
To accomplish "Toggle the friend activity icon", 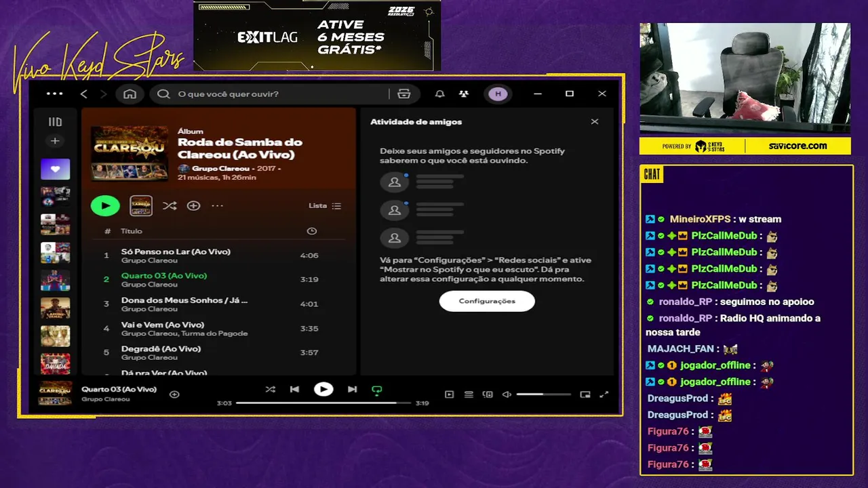I will 463,94.
